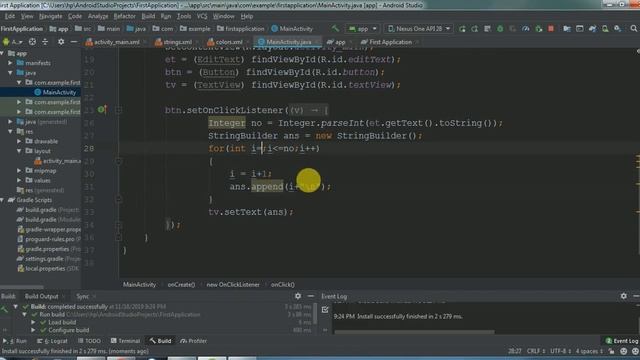The height and width of the screenshot is (360, 640).
Task: Click the SDK Manager toolbar icon
Action: pos(618,29)
